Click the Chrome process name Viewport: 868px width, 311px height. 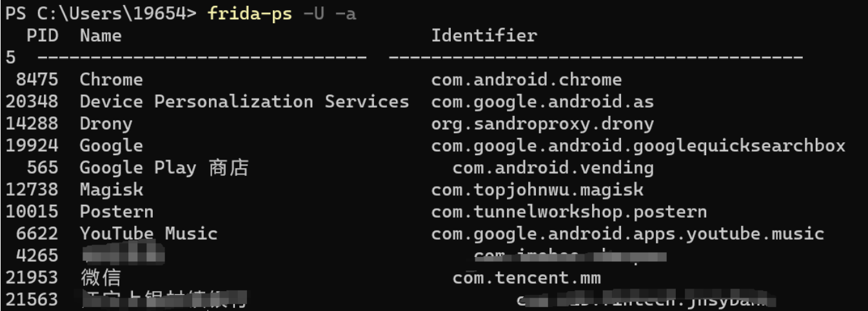[111, 80]
